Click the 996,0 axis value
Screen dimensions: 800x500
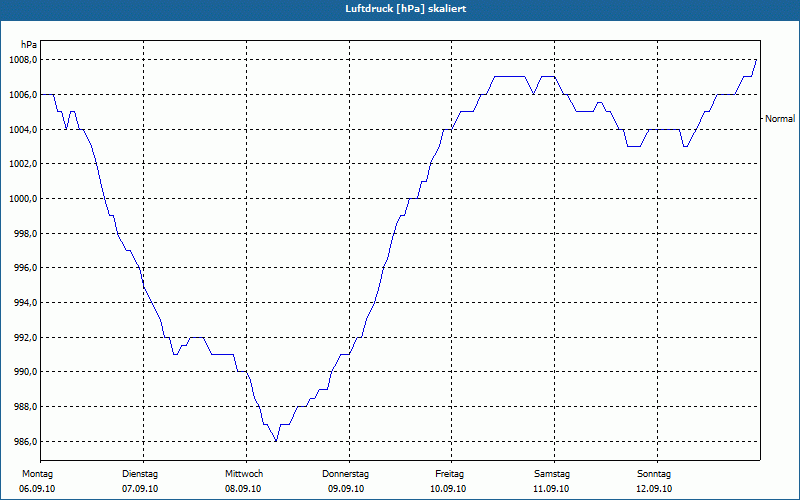[25, 268]
